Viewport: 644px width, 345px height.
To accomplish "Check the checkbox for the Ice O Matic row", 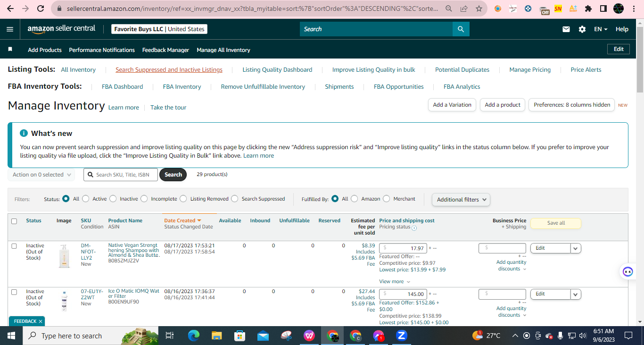I will tap(14, 292).
